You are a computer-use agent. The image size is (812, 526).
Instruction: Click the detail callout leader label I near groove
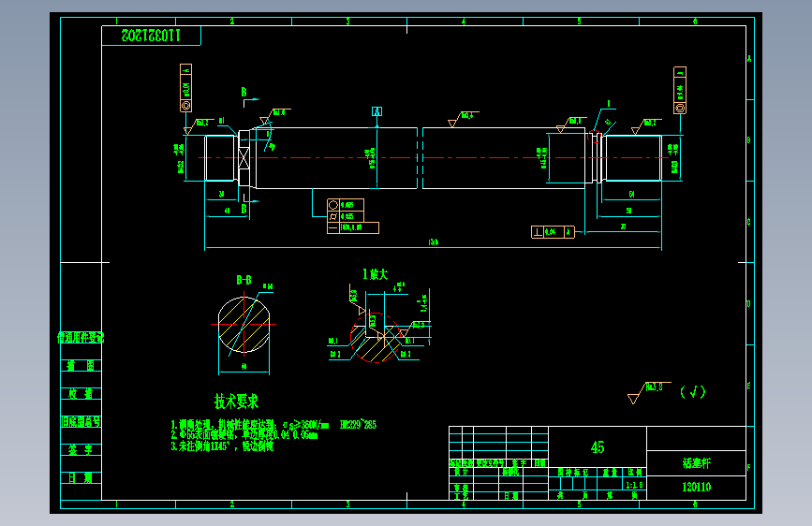pyautogui.click(x=609, y=104)
